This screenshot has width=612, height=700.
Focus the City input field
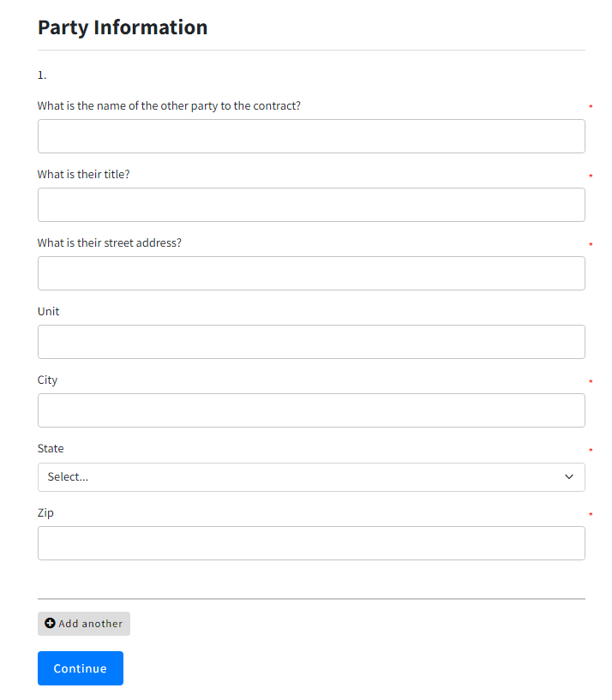tap(311, 410)
